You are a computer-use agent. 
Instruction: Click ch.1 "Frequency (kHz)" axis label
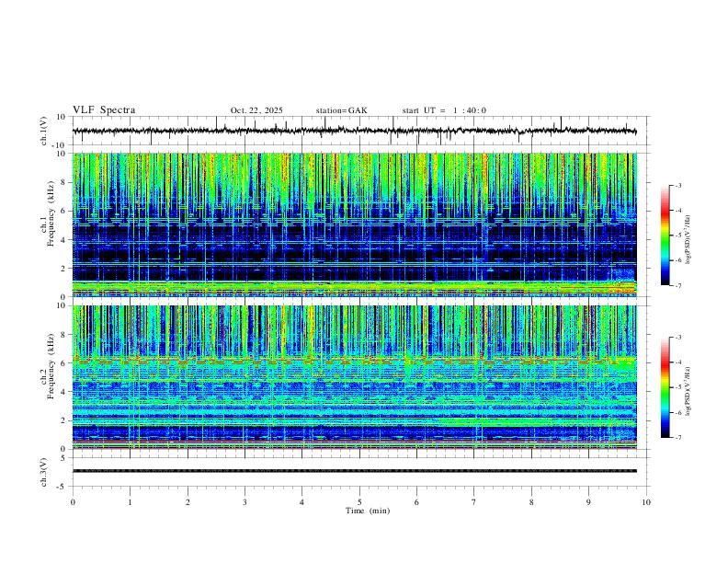coord(51,213)
